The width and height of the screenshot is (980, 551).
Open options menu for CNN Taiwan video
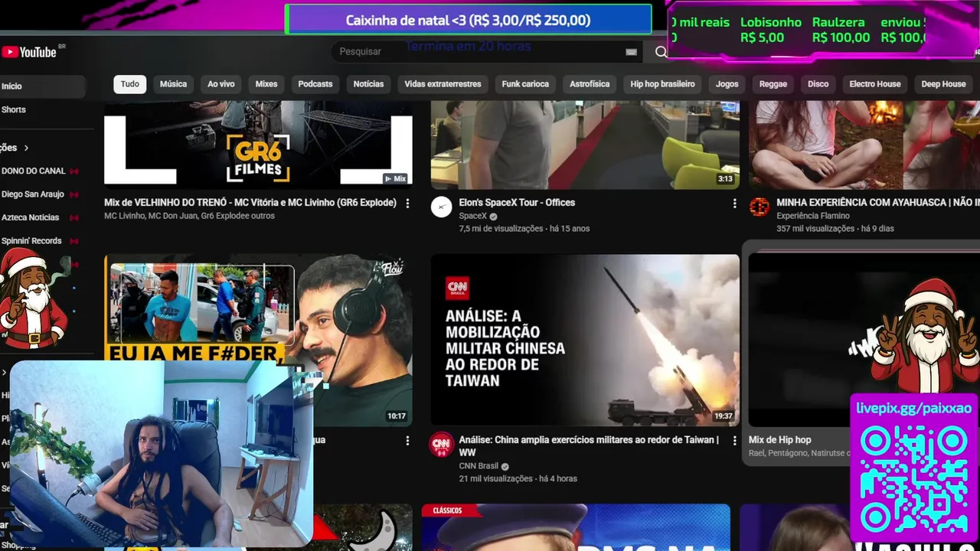pyautogui.click(x=734, y=441)
